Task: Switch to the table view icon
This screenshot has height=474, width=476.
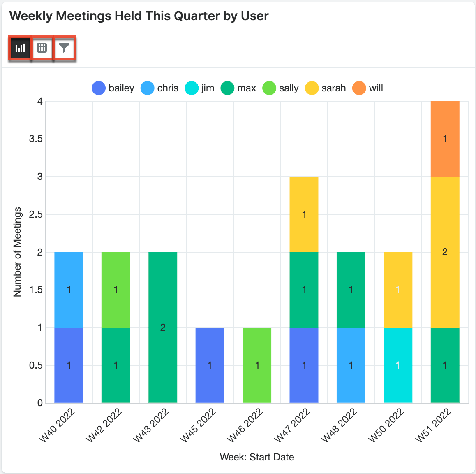Action: pos(42,48)
